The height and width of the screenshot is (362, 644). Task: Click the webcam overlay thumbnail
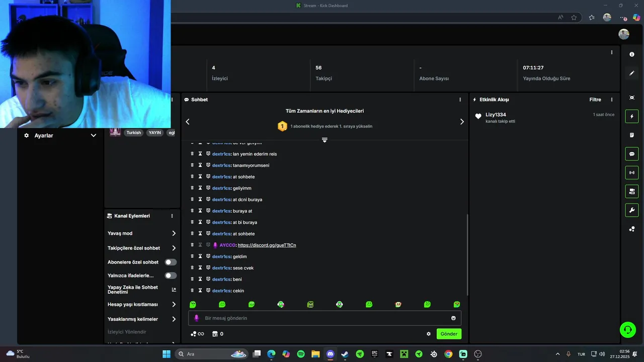coord(85,64)
